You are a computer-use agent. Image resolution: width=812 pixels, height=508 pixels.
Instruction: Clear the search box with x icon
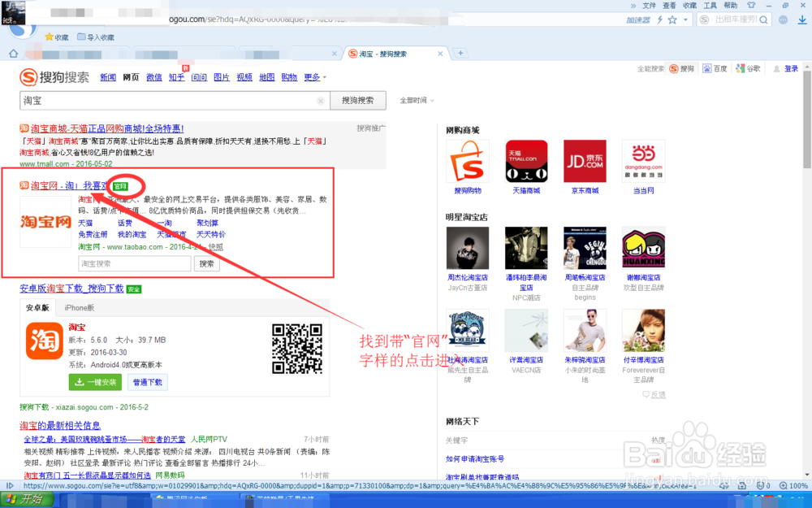pyautogui.click(x=321, y=101)
